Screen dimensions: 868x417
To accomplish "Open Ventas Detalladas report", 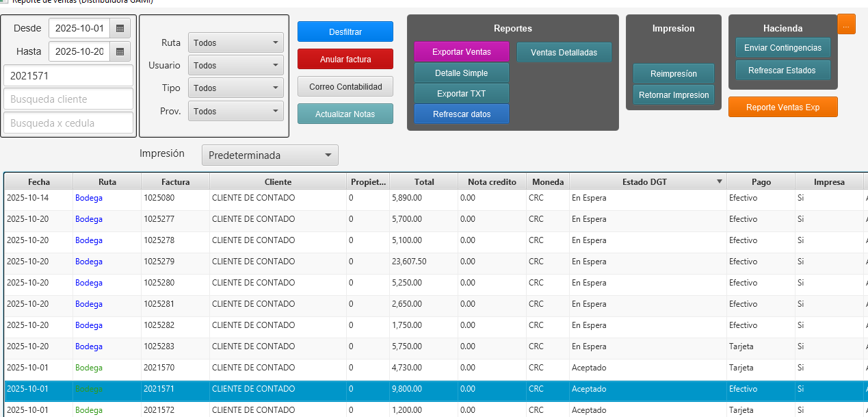I will (x=564, y=53).
